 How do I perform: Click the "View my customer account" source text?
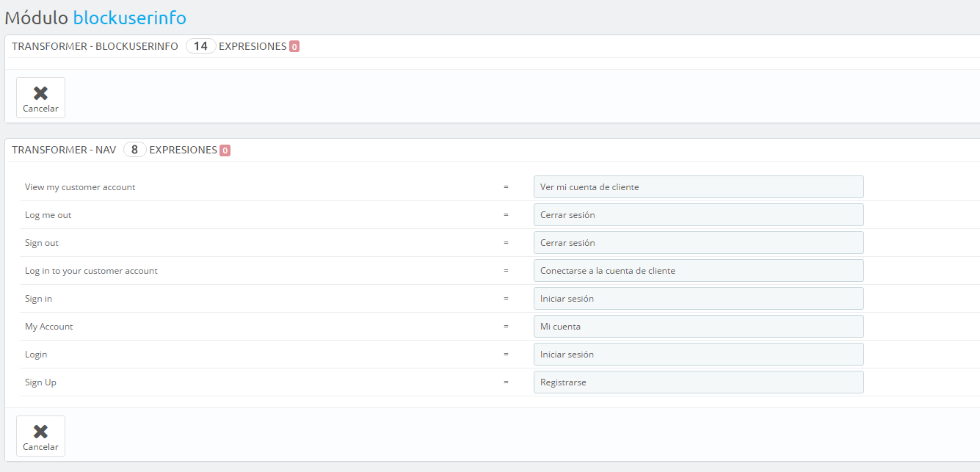80,187
